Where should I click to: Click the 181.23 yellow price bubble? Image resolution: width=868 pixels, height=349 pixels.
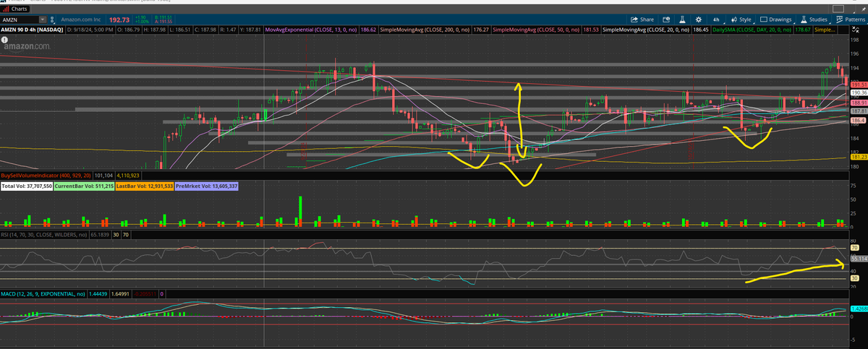pyautogui.click(x=859, y=157)
